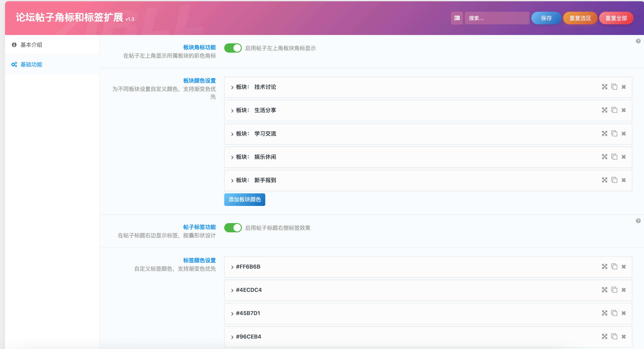The image size is (644, 349).
Task: Save settings with the 保存 button
Action: click(x=546, y=18)
